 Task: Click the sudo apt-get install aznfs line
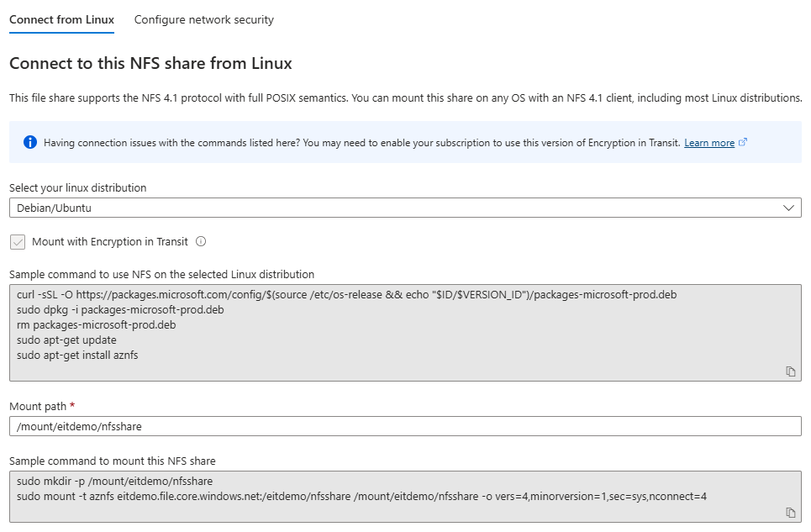point(77,356)
